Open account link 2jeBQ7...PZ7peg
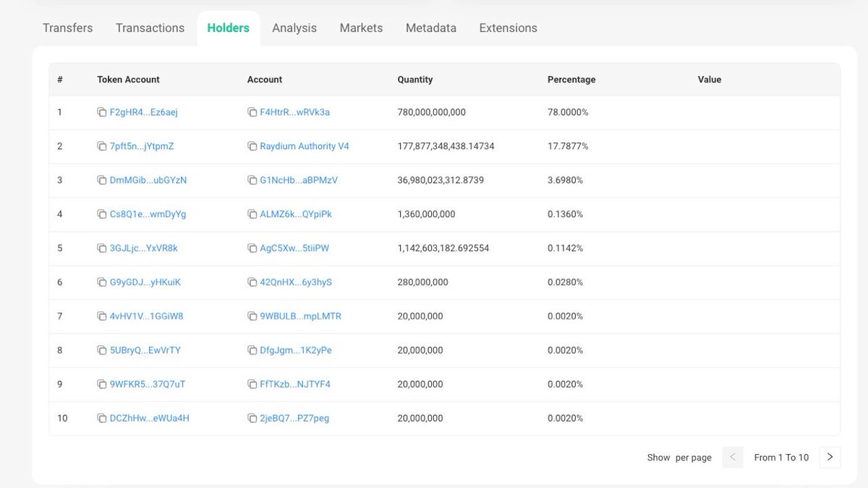Screen dimensions: 868x488 point(294,418)
